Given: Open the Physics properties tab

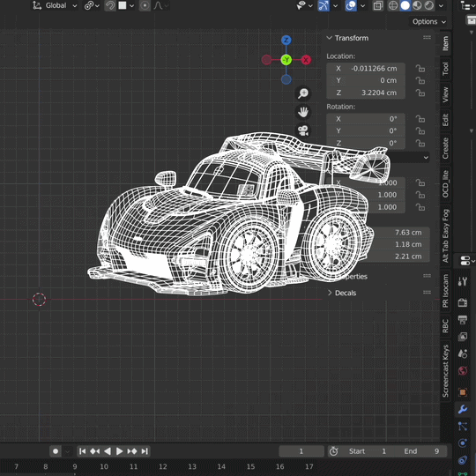Looking at the screenshot, I should tap(463, 443).
